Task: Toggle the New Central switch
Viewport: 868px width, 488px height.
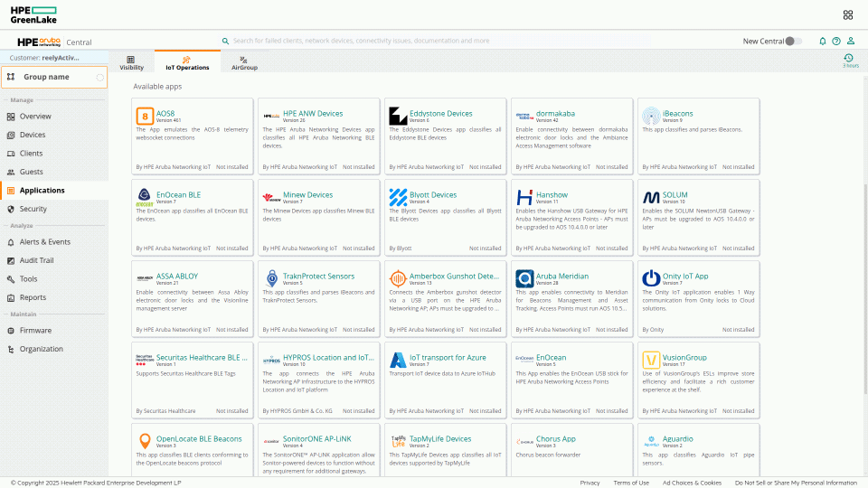Action: [x=793, y=41]
